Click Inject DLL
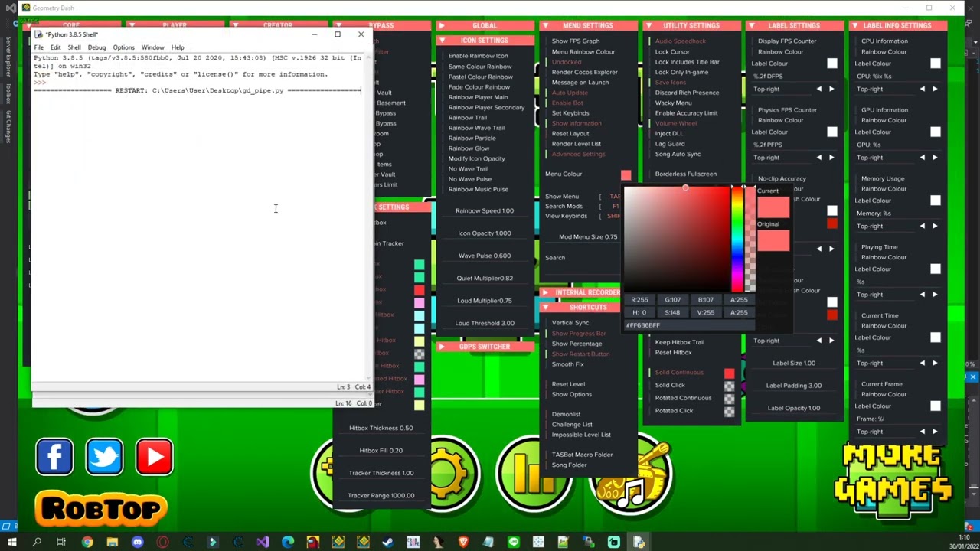The width and height of the screenshot is (980, 551). click(669, 134)
